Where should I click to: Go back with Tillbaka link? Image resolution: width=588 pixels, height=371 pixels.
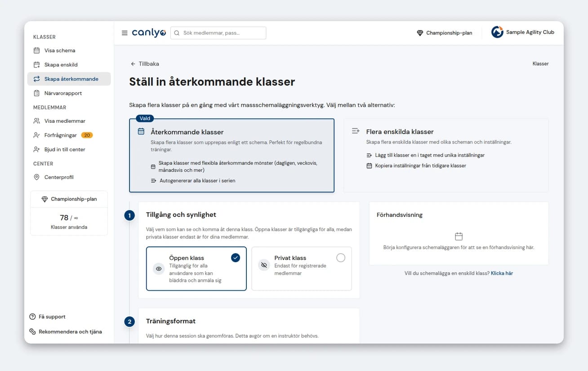[144, 64]
